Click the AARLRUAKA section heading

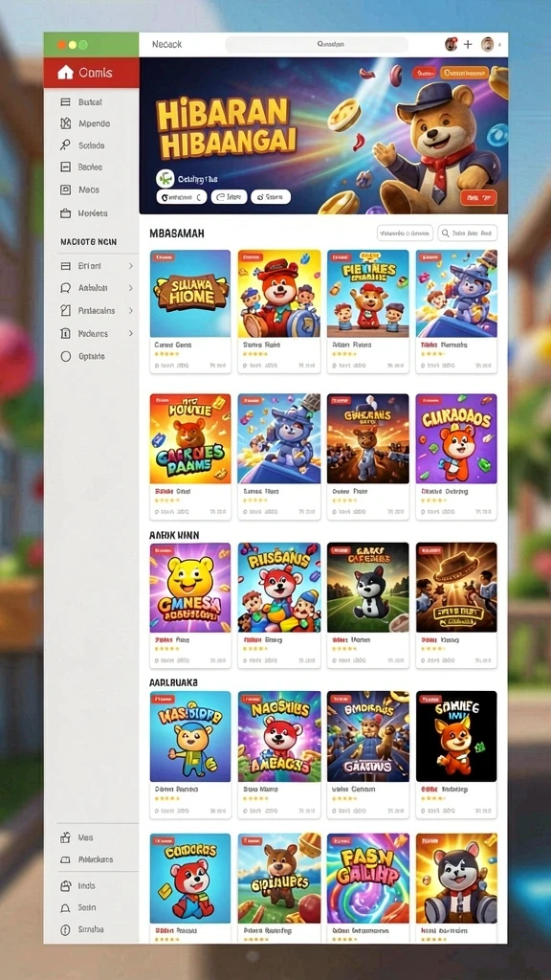click(174, 682)
